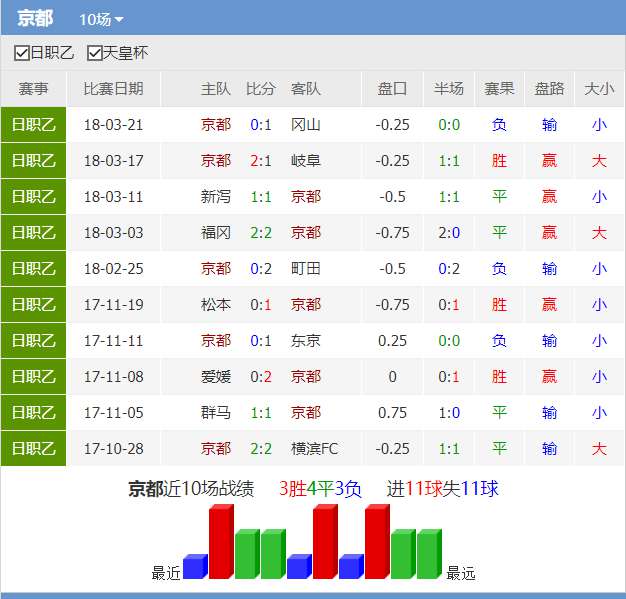The width and height of the screenshot is (626, 599).
Task: Click the 比赛日期 column header
Action: pos(113,89)
